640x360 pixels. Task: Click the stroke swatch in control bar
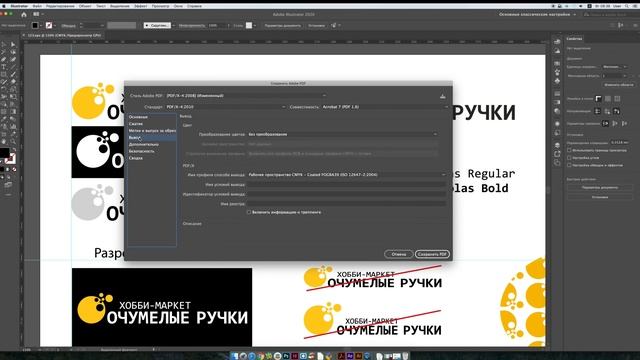tap(49, 25)
